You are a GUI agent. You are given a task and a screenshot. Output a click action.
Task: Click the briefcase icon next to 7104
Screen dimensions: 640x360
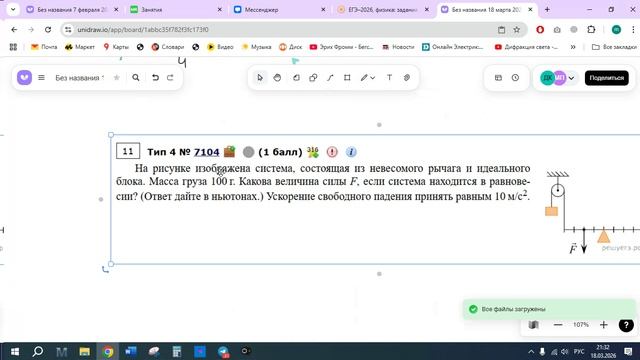point(229,151)
